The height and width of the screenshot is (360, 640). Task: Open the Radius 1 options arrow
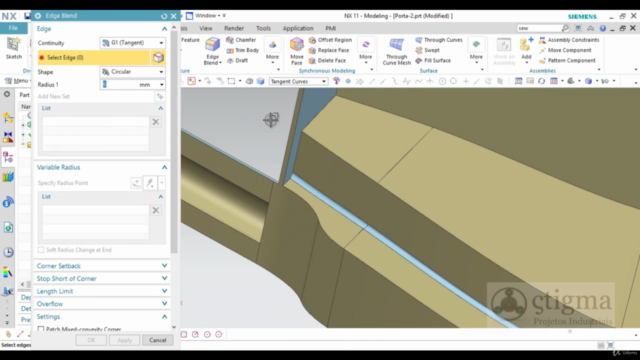pos(162,84)
